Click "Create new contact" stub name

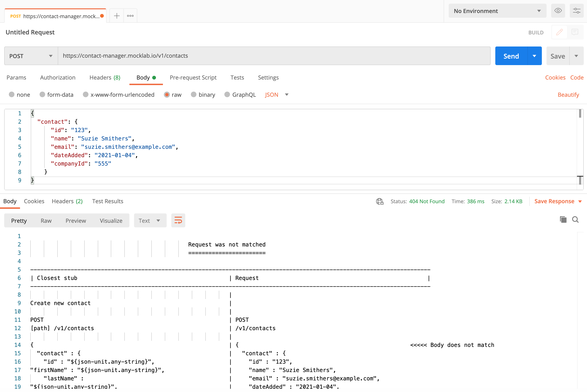click(60, 303)
